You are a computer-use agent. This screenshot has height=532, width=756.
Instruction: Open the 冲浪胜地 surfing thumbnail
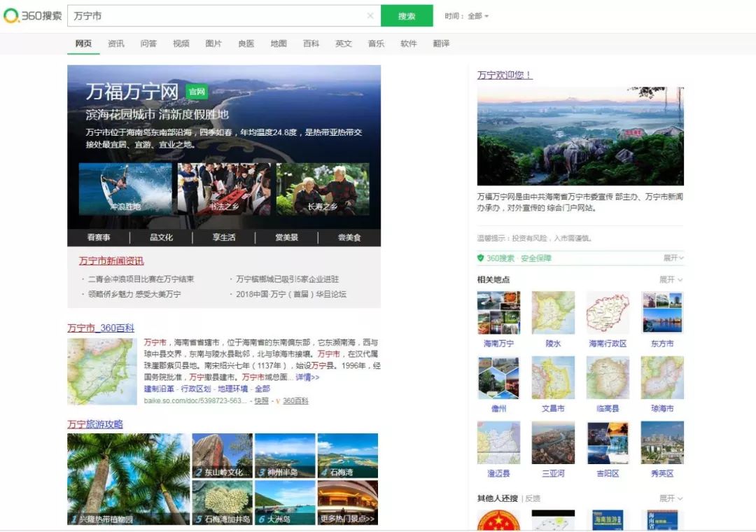(125, 188)
